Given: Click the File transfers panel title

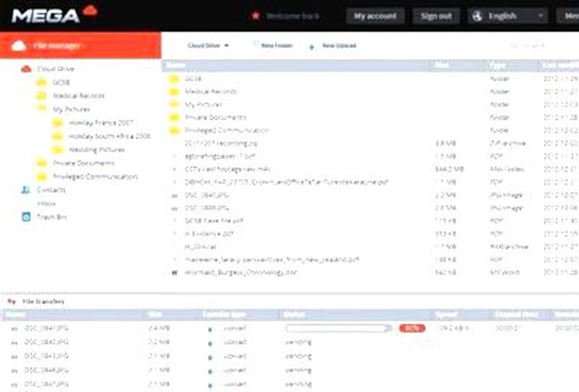Looking at the screenshot, I should [43, 302].
